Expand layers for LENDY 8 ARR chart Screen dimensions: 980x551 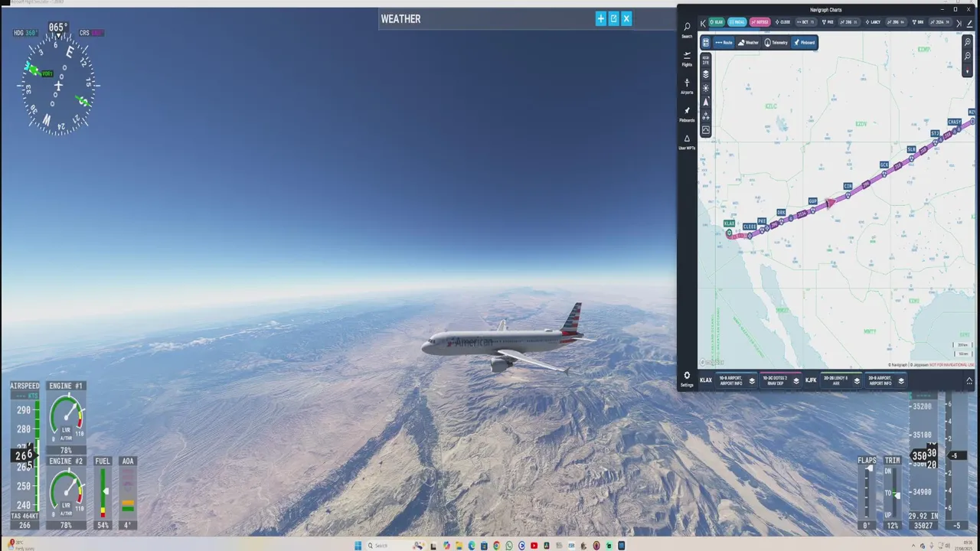(857, 381)
